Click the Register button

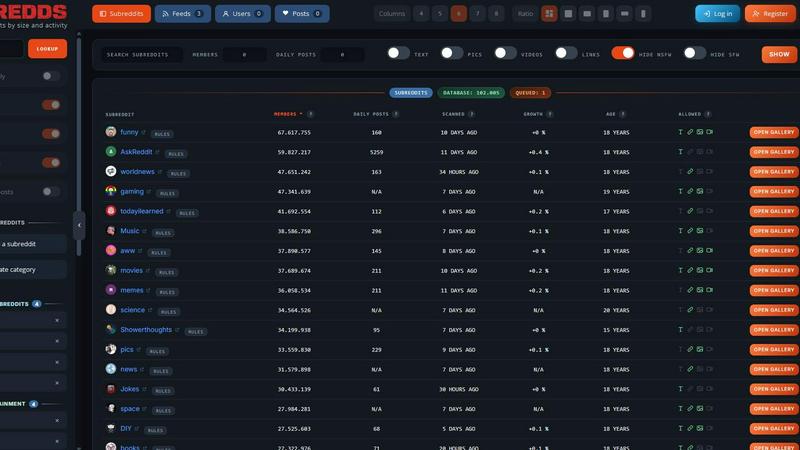click(x=770, y=14)
